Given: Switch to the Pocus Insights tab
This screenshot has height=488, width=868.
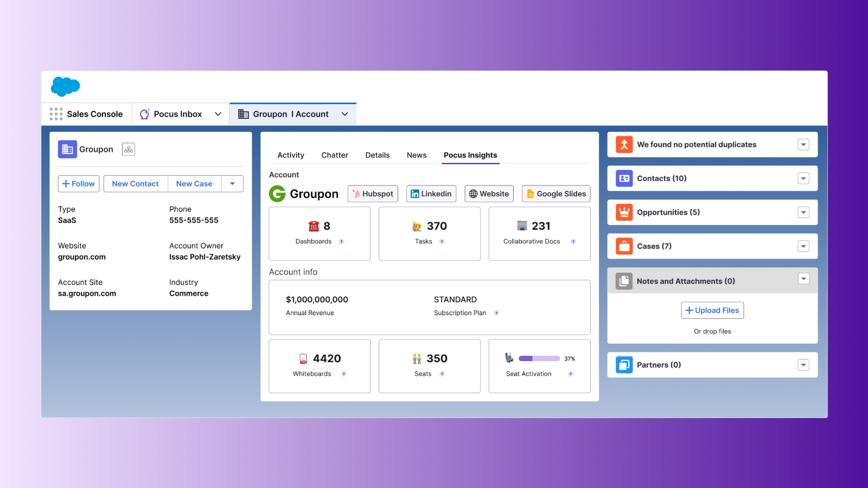Looking at the screenshot, I should coord(470,155).
